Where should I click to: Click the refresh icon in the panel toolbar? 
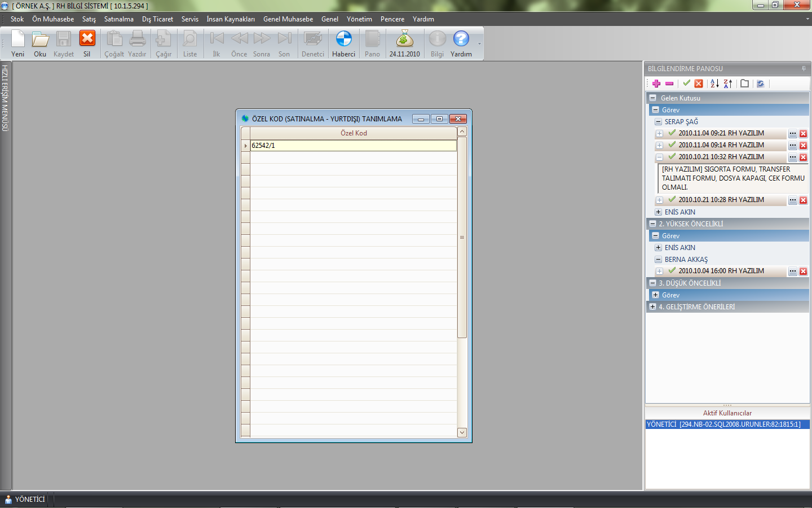click(x=760, y=84)
